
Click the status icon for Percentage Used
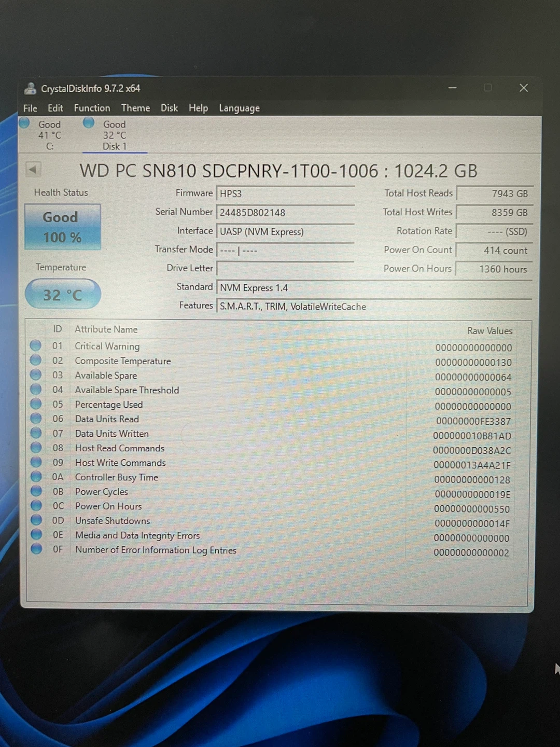[36, 403]
